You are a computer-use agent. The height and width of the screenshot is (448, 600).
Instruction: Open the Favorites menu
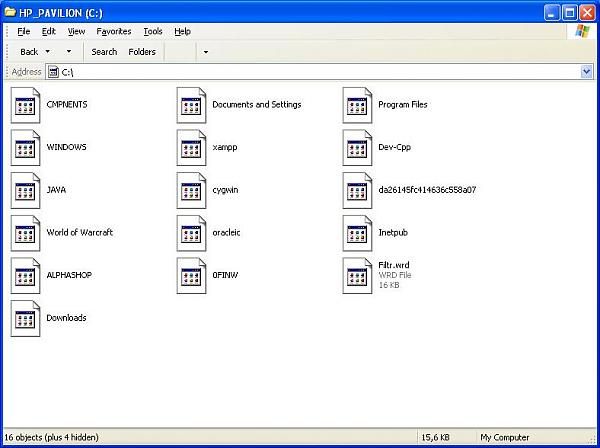[114, 31]
